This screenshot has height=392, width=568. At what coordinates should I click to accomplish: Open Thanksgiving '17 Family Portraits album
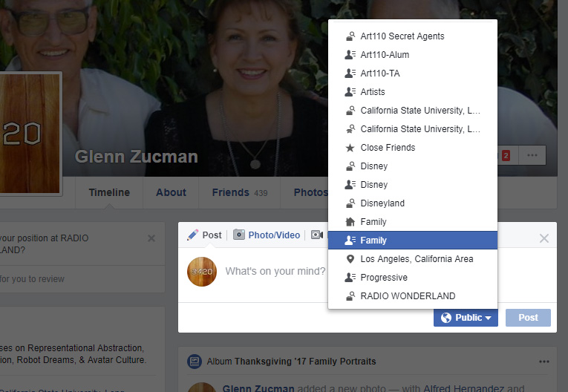[305, 362]
